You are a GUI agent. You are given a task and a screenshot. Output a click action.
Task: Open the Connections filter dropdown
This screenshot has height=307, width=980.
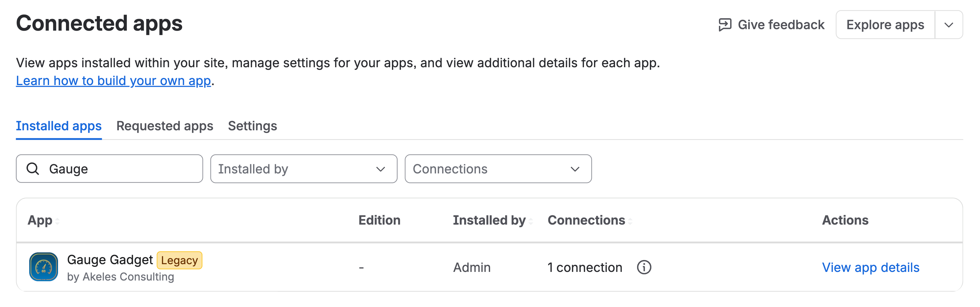pyautogui.click(x=498, y=169)
